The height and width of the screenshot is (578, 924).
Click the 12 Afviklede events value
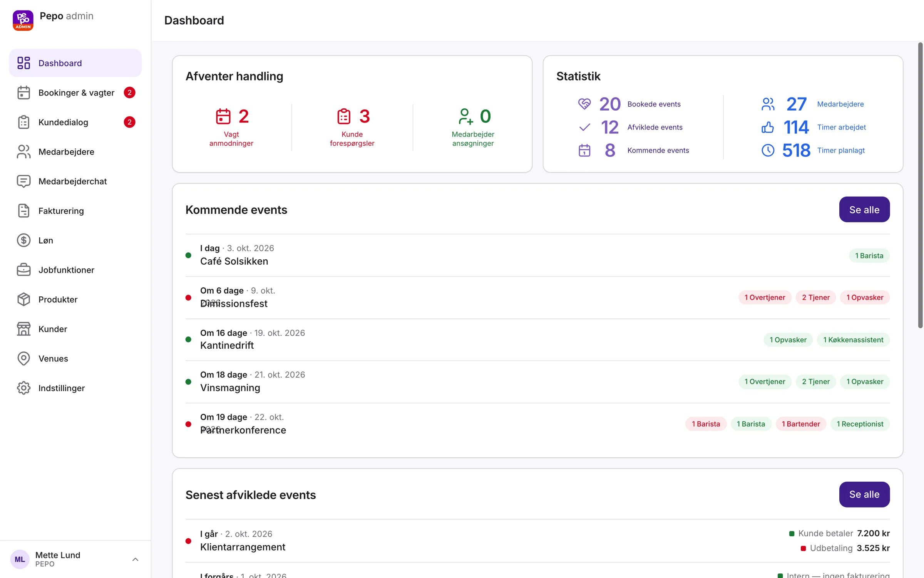click(610, 127)
